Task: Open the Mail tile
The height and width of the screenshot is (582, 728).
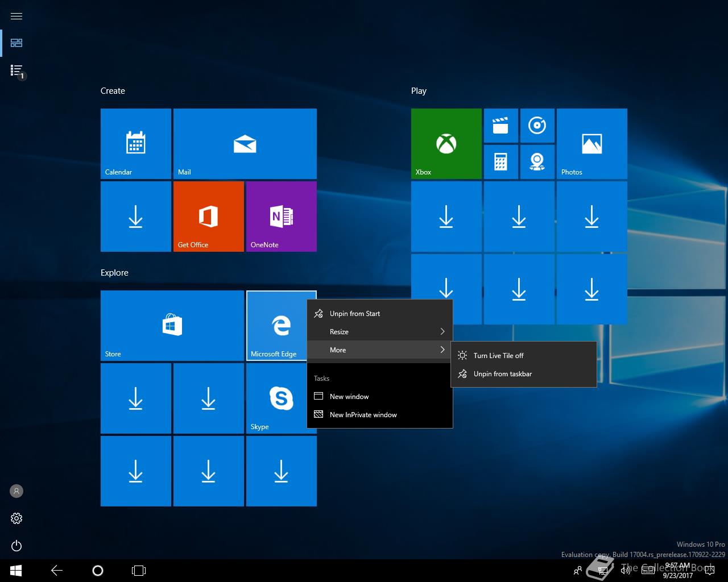Action: pos(245,144)
